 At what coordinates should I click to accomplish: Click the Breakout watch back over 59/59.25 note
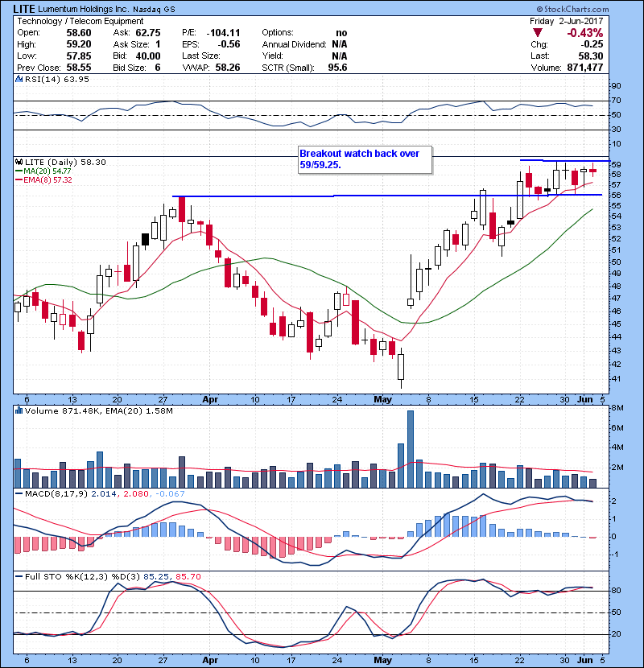365,159
